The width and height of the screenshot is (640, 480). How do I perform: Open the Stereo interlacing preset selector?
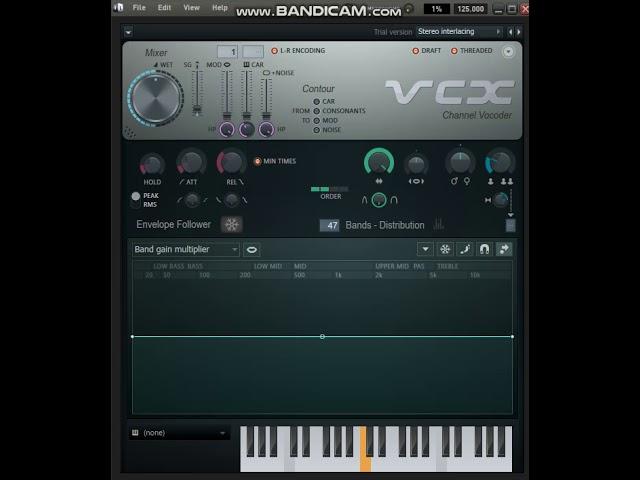(459, 31)
